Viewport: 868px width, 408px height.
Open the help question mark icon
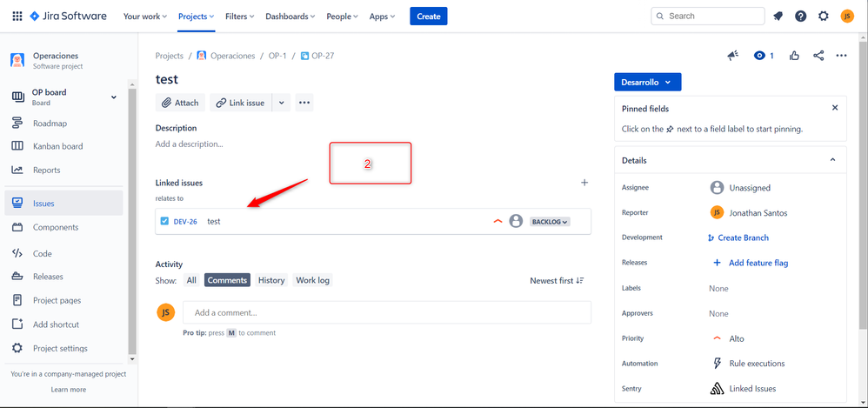coord(800,16)
